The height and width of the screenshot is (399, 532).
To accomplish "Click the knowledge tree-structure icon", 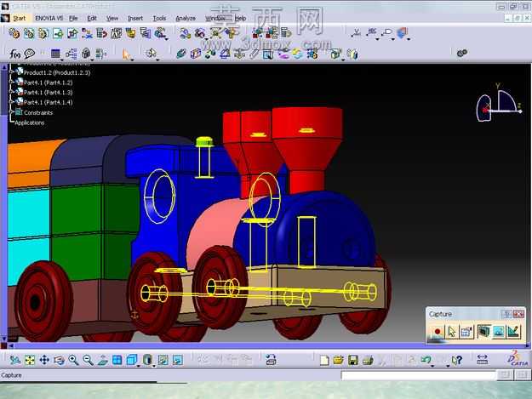I will 71,54.
